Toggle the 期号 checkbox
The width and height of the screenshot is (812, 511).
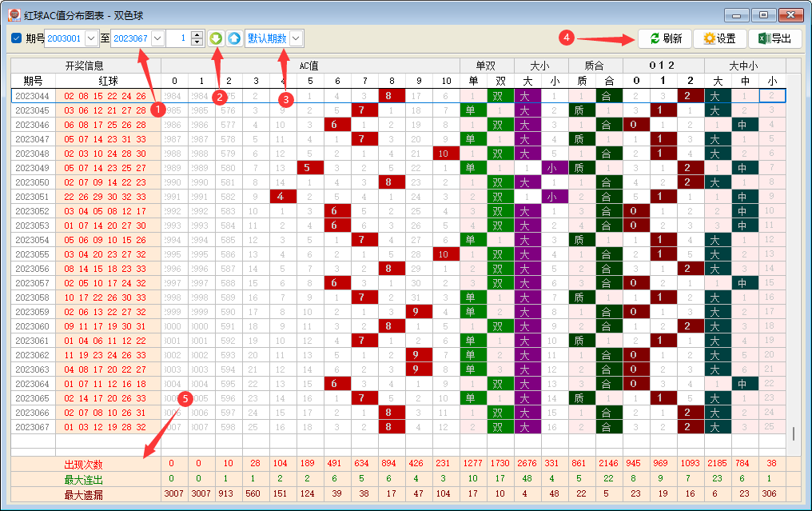coord(17,38)
